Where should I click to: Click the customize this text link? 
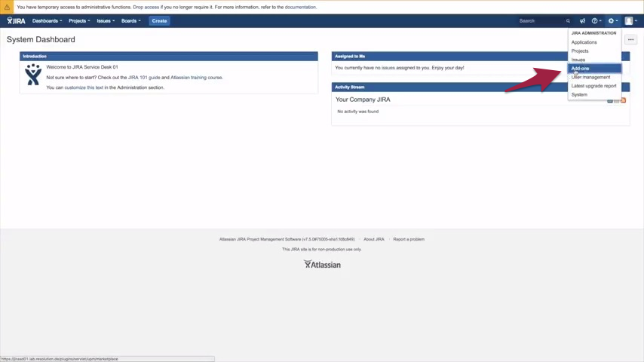click(84, 87)
